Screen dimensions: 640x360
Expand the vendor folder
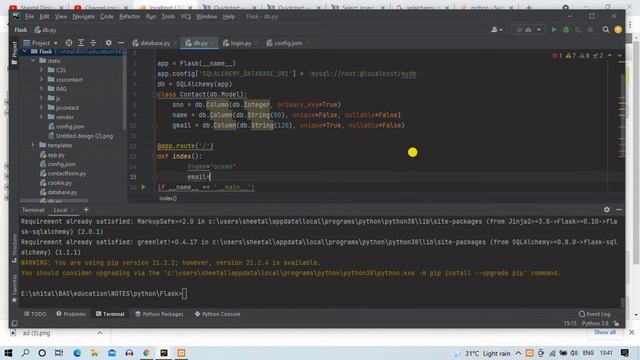(41, 117)
